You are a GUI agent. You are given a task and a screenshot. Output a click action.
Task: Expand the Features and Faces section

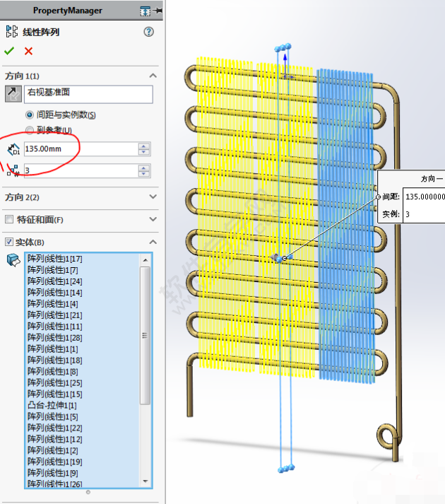pos(153,219)
